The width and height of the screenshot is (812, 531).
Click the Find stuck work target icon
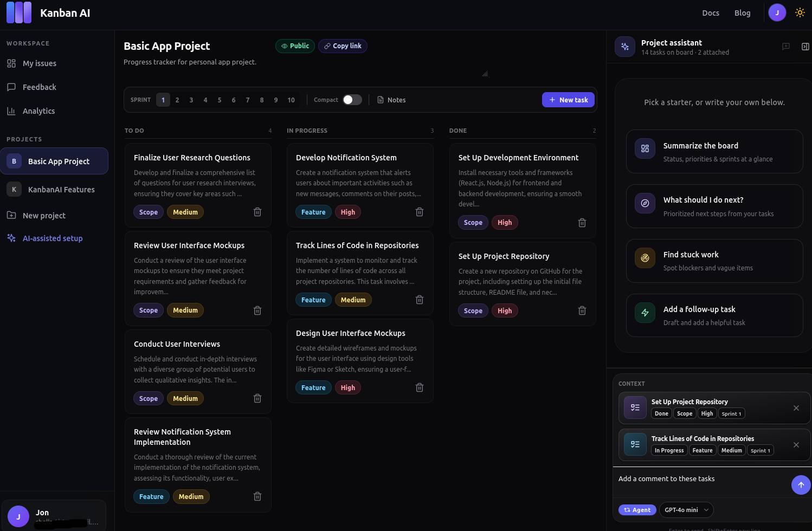pyautogui.click(x=645, y=258)
